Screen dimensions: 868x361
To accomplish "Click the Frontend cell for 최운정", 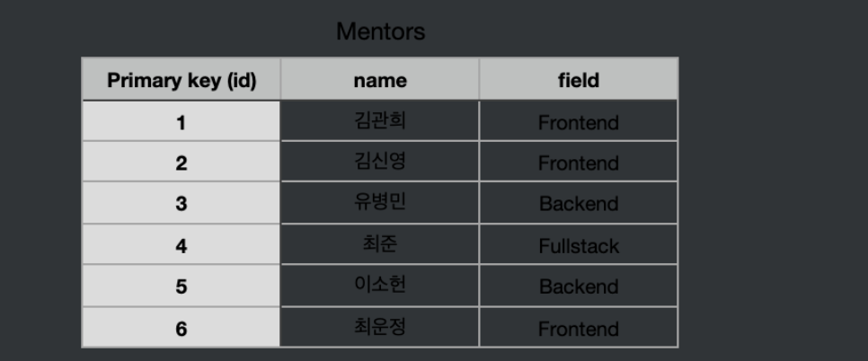I will coord(579,327).
